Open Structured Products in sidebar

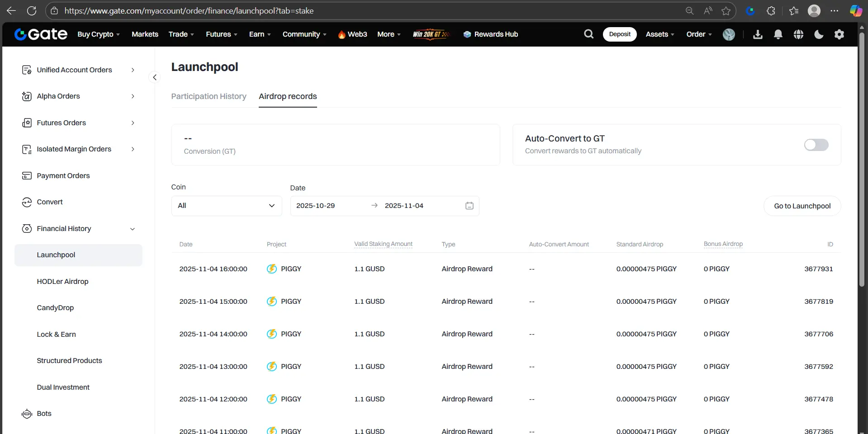click(69, 361)
